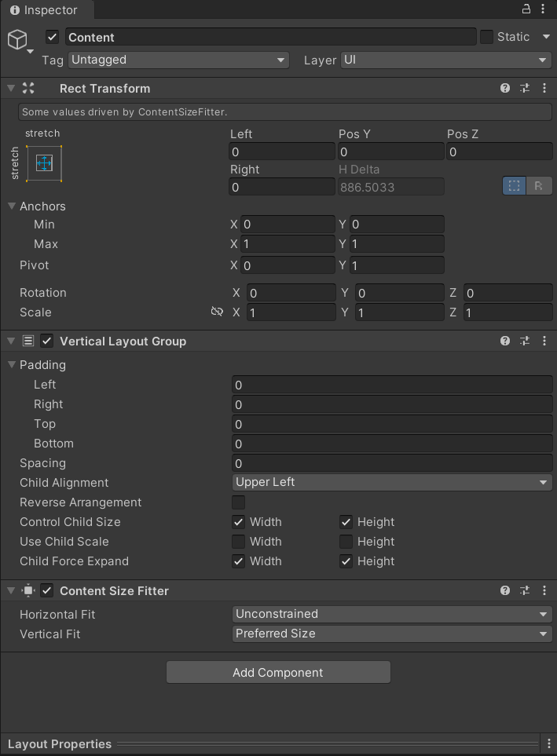Click the GameObject cube icon selector
The width and height of the screenshot is (557, 756).
click(x=18, y=39)
